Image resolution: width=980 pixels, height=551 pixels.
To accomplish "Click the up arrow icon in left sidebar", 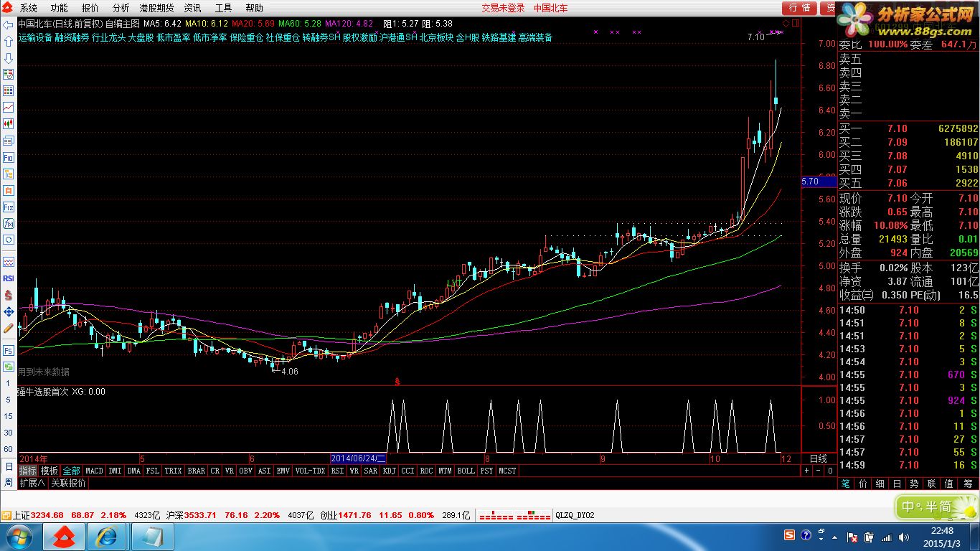I will 9,41.
